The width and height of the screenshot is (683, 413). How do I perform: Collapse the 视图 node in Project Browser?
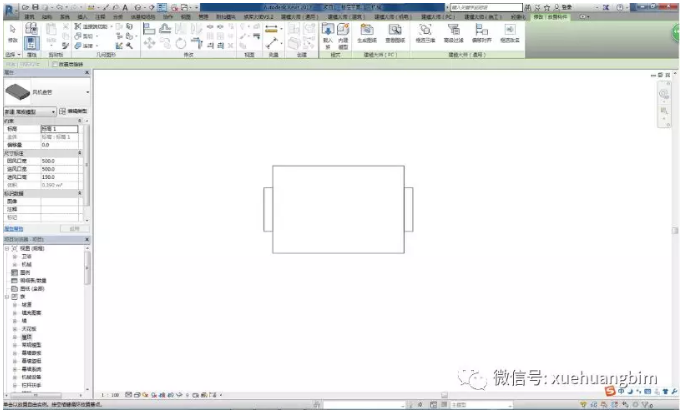pyautogui.click(x=7, y=248)
